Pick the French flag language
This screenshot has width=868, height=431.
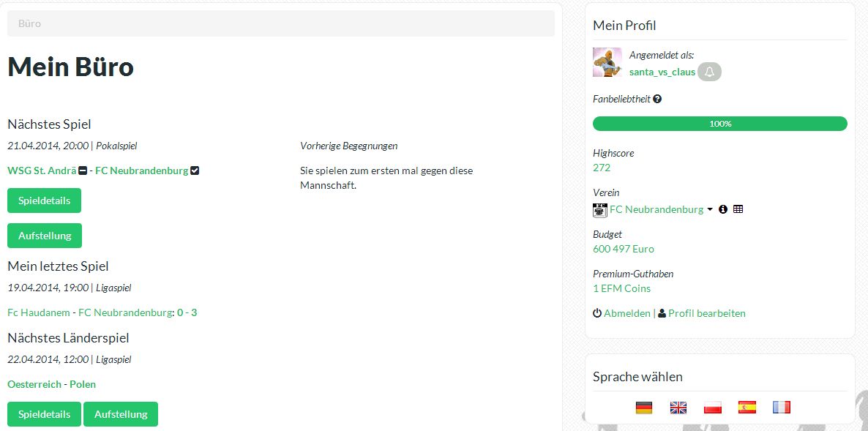point(781,408)
